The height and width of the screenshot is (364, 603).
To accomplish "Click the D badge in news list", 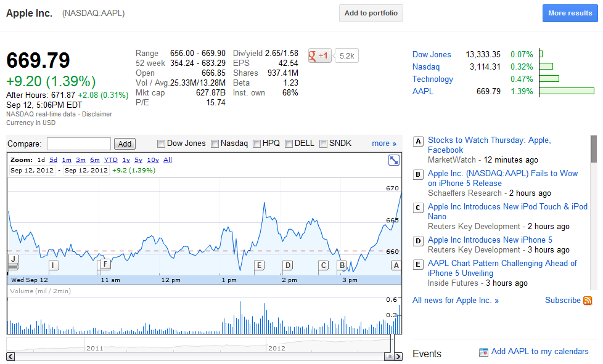I will coord(418,241).
